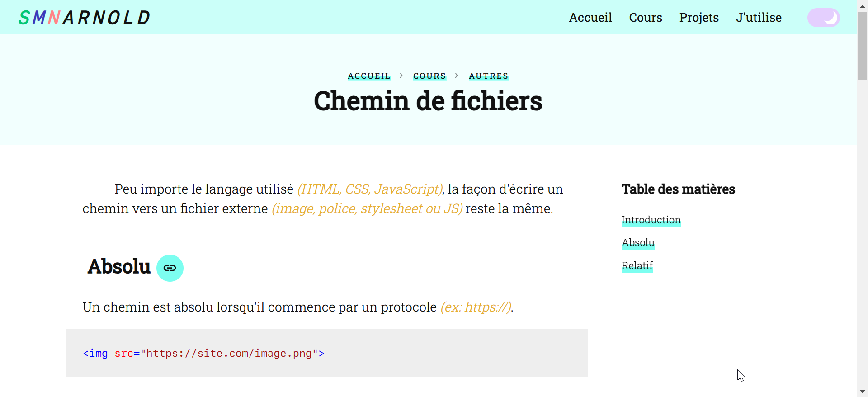The width and height of the screenshot is (868, 397).
Task: Jump to Absolu in table of contents
Action: [638, 243]
